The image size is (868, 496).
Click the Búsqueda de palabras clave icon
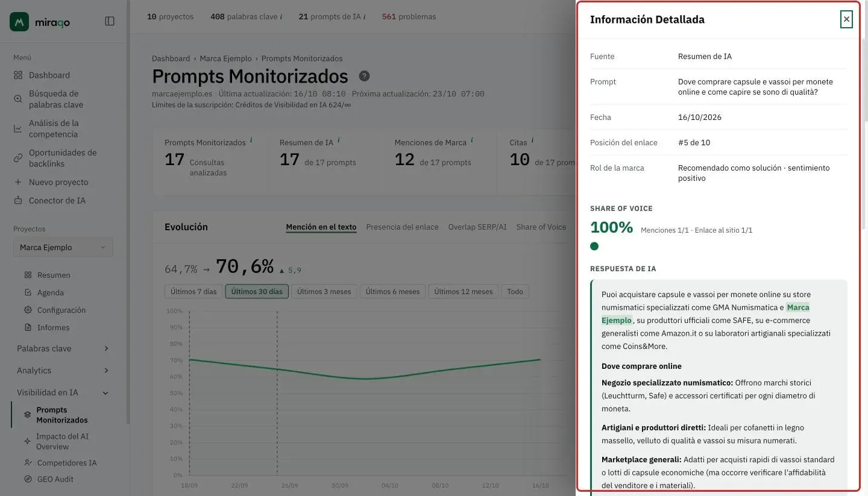coord(18,99)
